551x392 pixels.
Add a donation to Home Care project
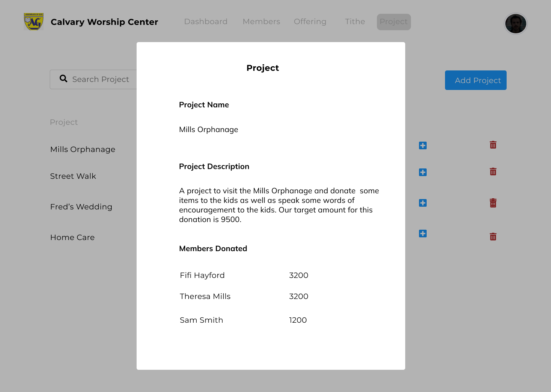[x=422, y=234]
